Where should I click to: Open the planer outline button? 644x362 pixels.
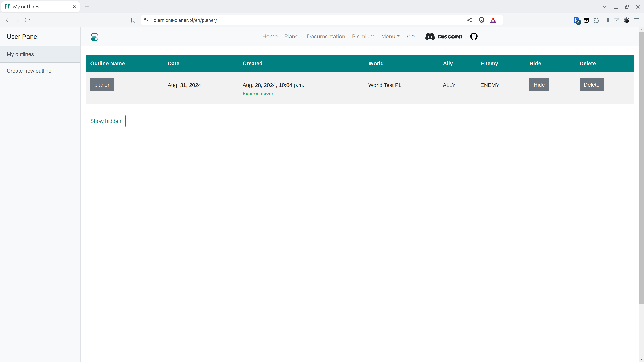pos(102,85)
